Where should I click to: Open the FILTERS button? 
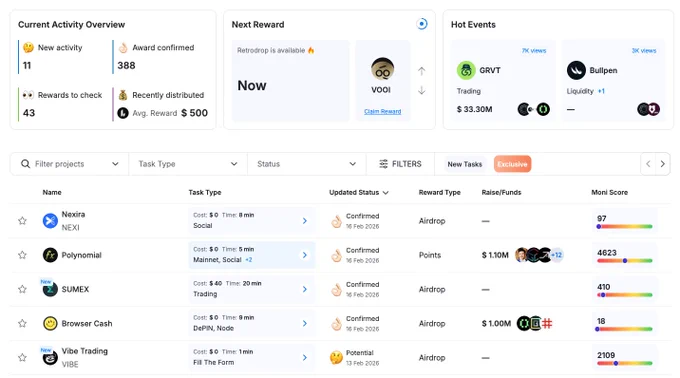pos(400,164)
